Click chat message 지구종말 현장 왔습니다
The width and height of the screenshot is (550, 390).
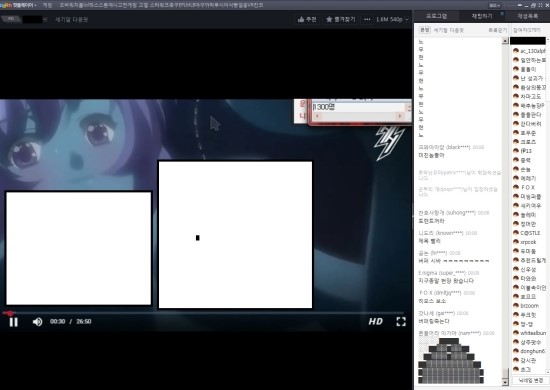[446, 281]
